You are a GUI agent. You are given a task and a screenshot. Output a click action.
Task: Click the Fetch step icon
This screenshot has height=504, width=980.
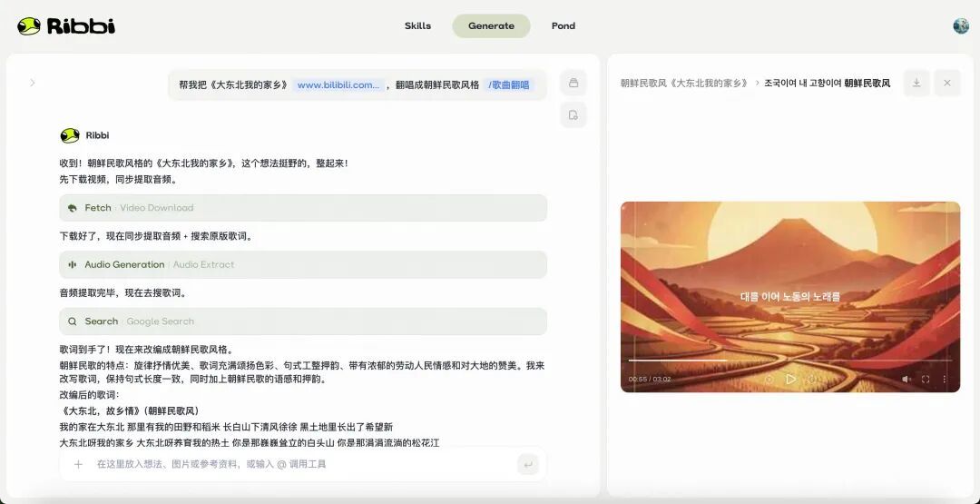coord(73,208)
